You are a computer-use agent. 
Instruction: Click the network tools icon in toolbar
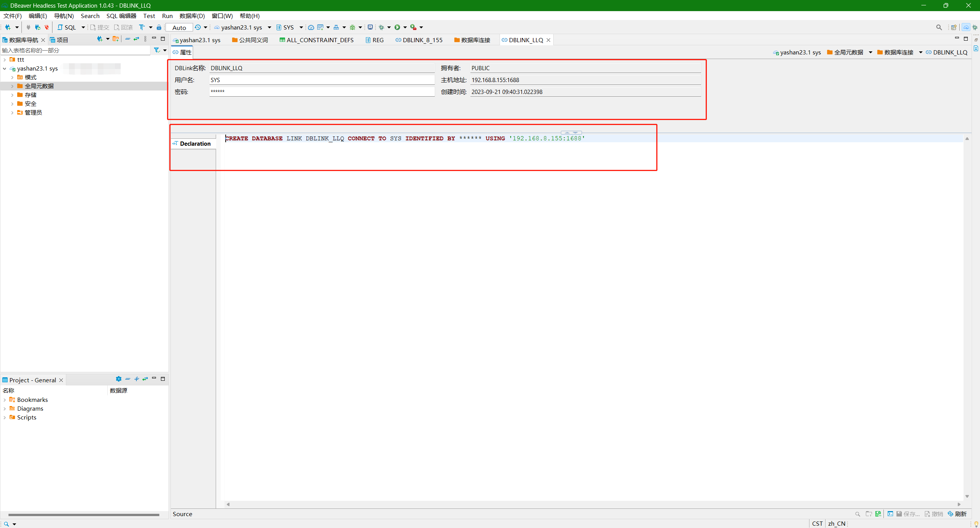(x=336, y=27)
